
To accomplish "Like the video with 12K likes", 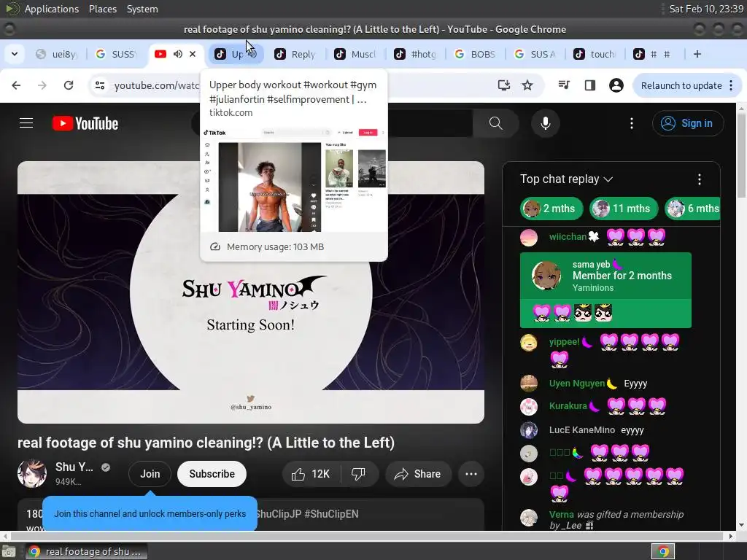I will pyautogui.click(x=312, y=474).
